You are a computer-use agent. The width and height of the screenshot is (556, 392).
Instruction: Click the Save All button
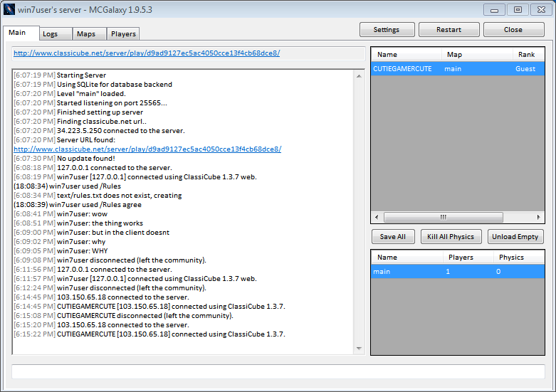tap(392, 237)
